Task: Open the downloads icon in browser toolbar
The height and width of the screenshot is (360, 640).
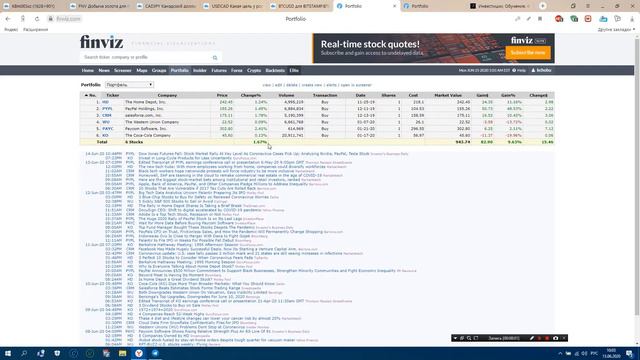Action: coord(631,19)
